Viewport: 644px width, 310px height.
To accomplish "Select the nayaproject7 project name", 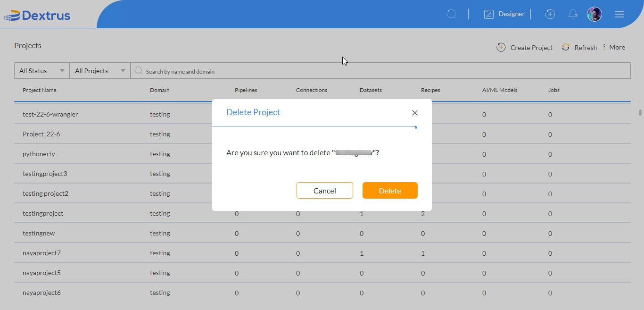I will [41, 253].
